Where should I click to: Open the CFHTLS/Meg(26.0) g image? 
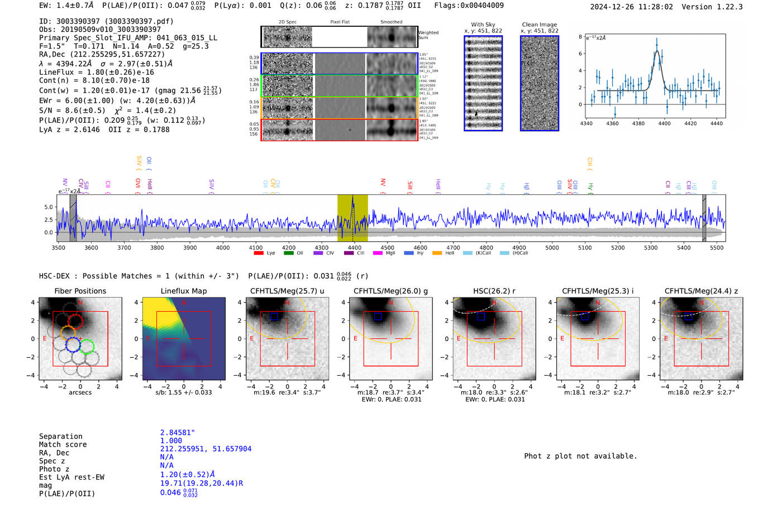(391, 338)
